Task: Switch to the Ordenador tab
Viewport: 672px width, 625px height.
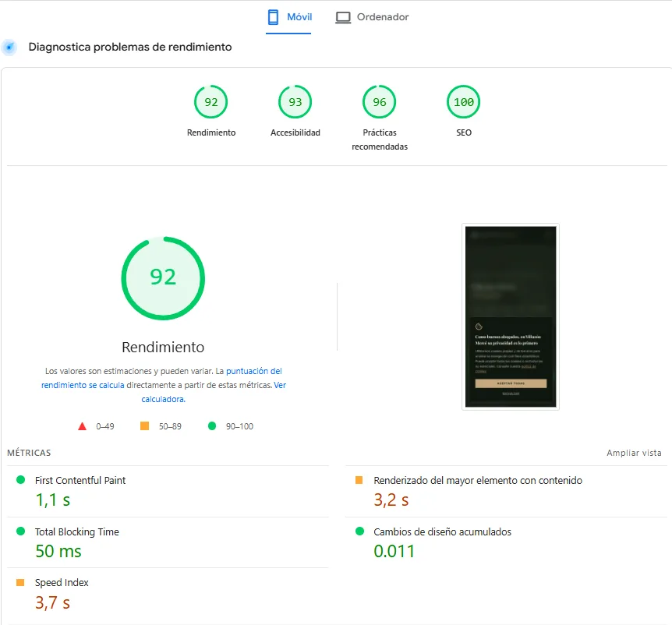Action: (x=372, y=17)
